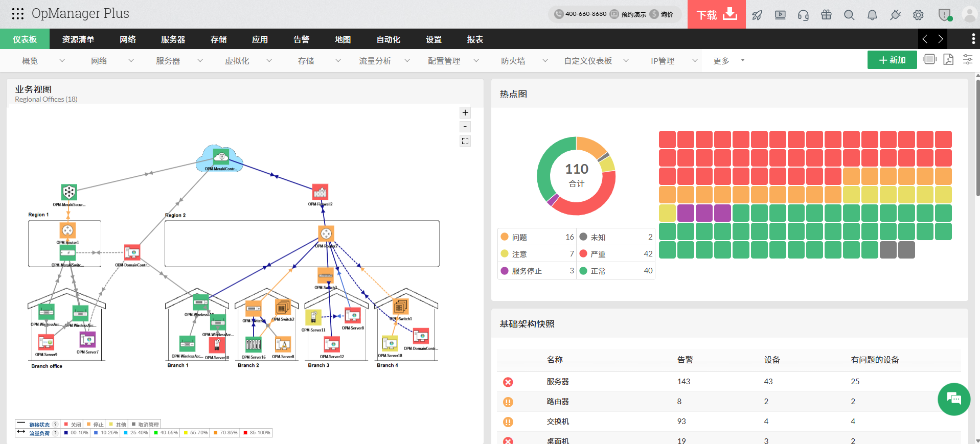The width and height of the screenshot is (980, 444).
Task: Click the 链接状态 help question mark
Action: pyautogui.click(x=55, y=425)
